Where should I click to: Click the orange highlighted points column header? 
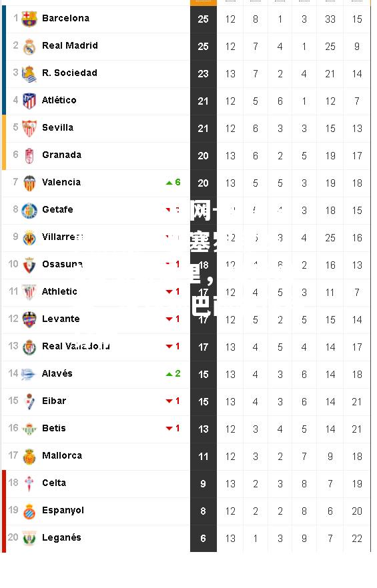tap(203, 3)
